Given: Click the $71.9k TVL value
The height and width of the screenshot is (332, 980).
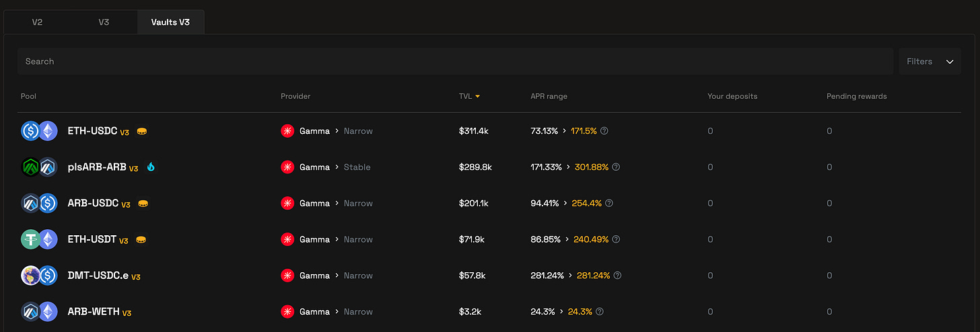Looking at the screenshot, I should click(x=473, y=239).
